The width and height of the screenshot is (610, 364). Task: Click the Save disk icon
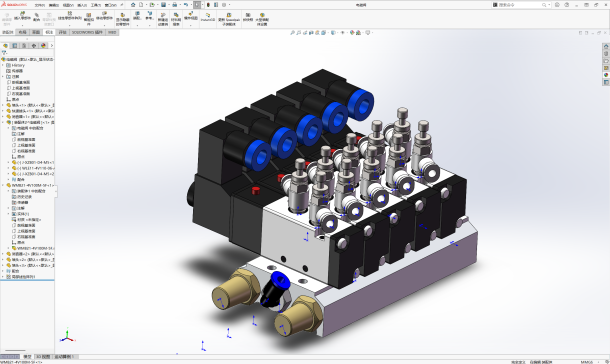coord(163,5)
